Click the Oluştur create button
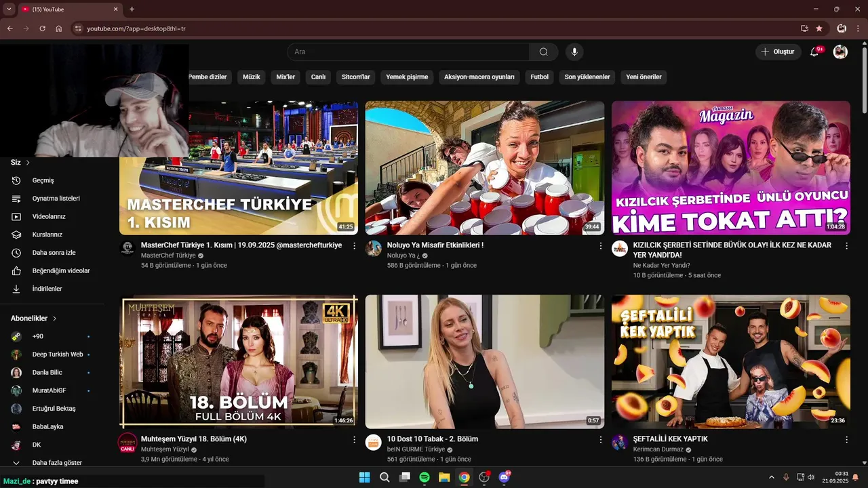The width and height of the screenshot is (868, 488). [778, 52]
